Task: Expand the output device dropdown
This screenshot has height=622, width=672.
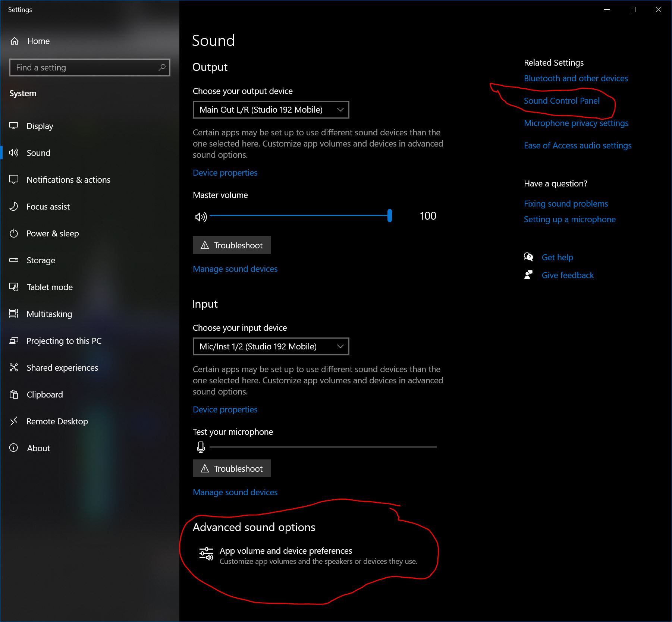Action: (271, 110)
